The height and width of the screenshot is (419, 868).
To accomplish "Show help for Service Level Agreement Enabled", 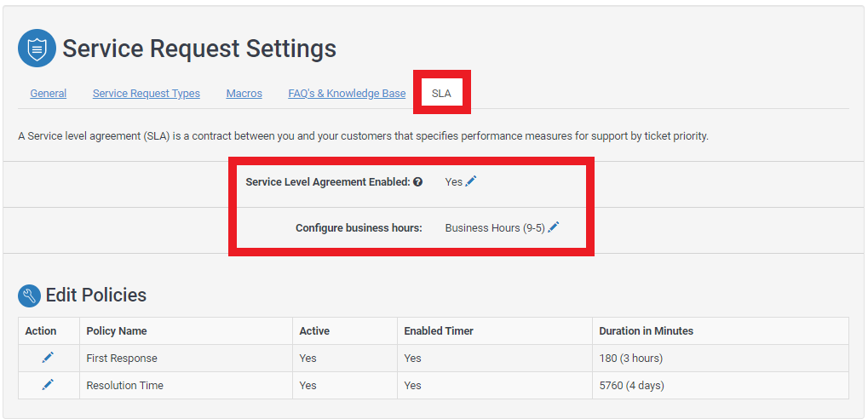I will 418,181.
